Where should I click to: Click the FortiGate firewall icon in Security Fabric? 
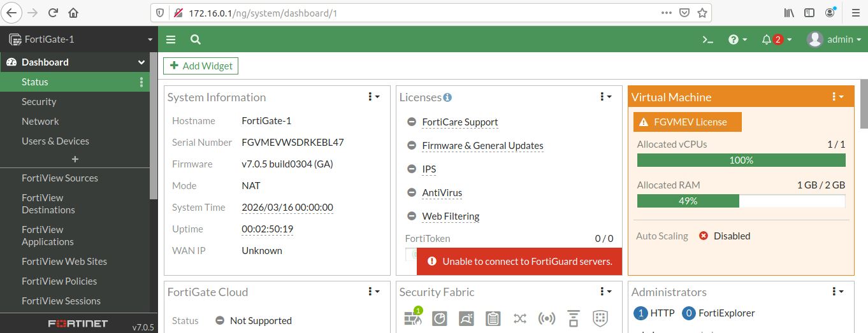pyautogui.click(x=413, y=318)
